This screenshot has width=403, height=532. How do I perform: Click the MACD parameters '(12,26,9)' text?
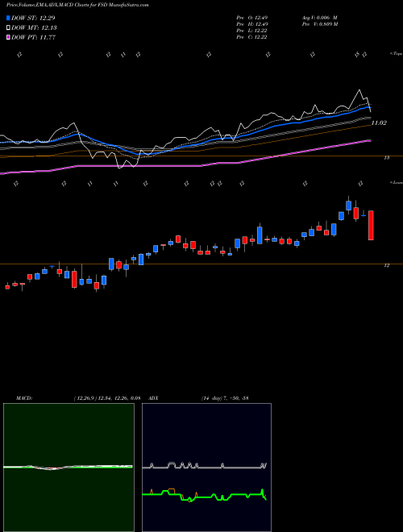85,398
